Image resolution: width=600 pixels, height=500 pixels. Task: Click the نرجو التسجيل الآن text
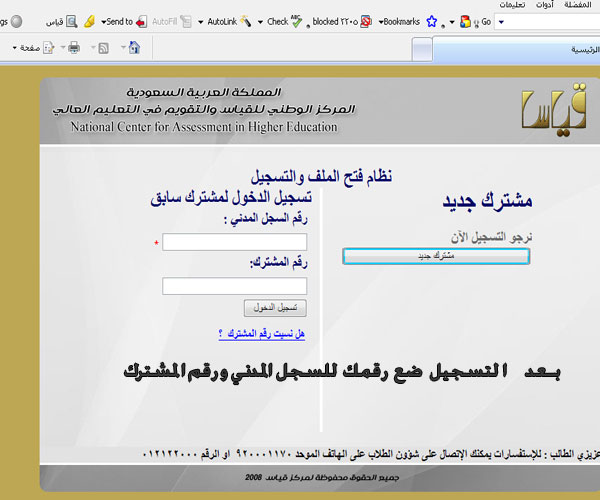[491, 237]
